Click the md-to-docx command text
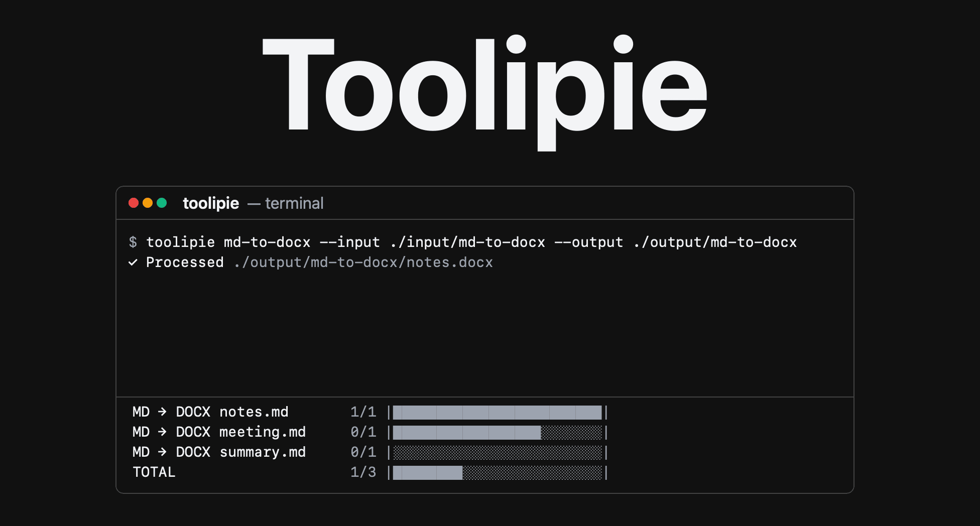This screenshot has width=980, height=526. click(267, 242)
